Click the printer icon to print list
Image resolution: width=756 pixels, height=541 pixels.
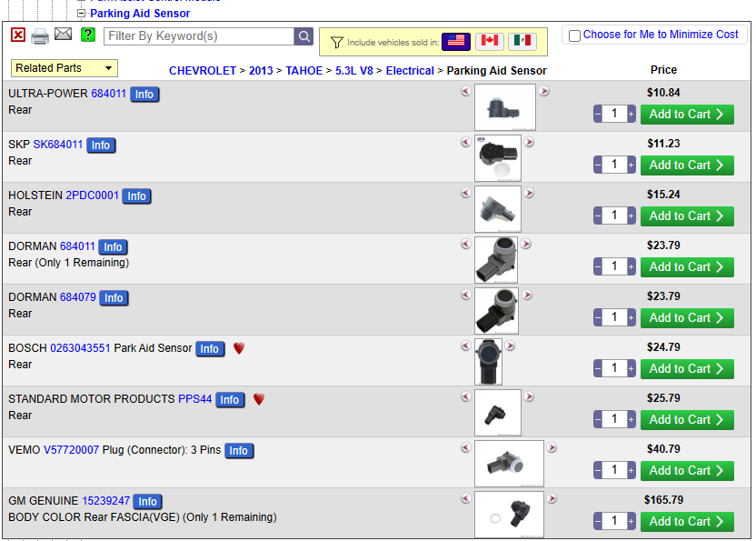40,36
